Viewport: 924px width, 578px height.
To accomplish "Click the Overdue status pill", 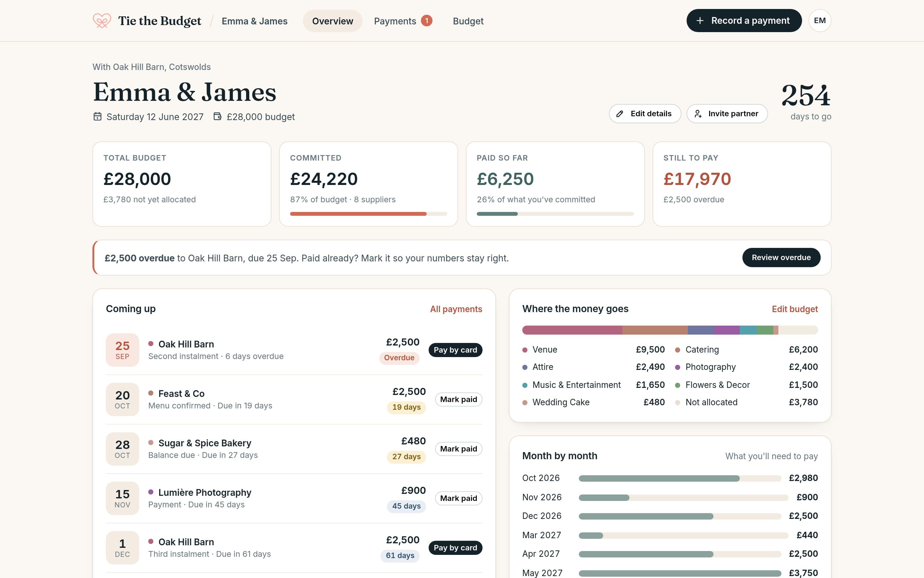I will pos(399,358).
